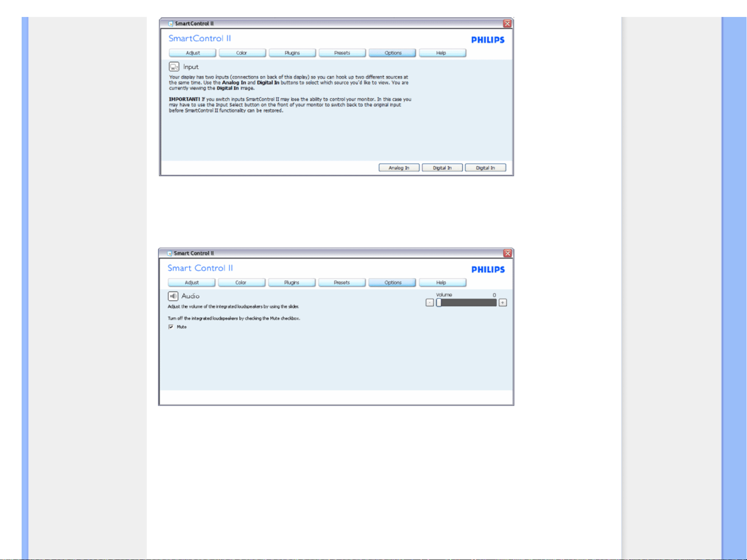Toggle the Mute checkbox
Screen dimensions: 747x560
pos(171,327)
